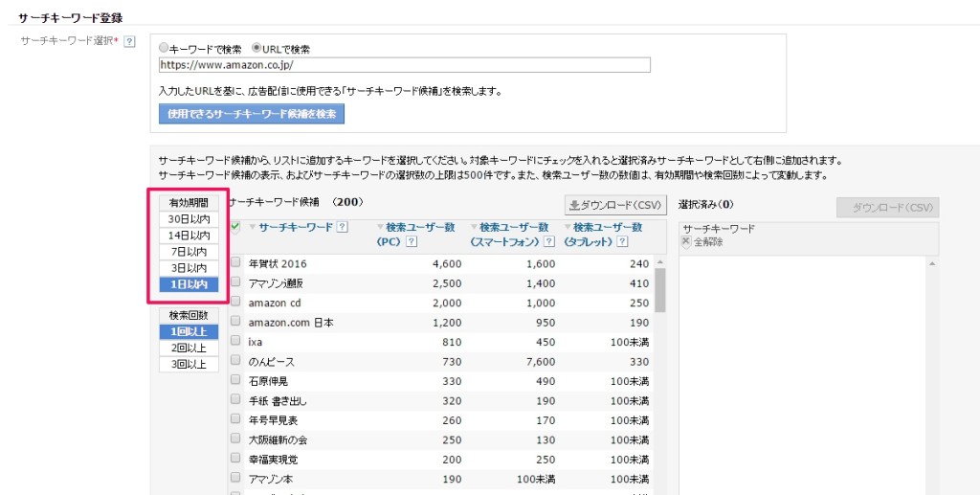Select 1回以上 search count filter
The image size is (980, 495).
coord(189,332)
